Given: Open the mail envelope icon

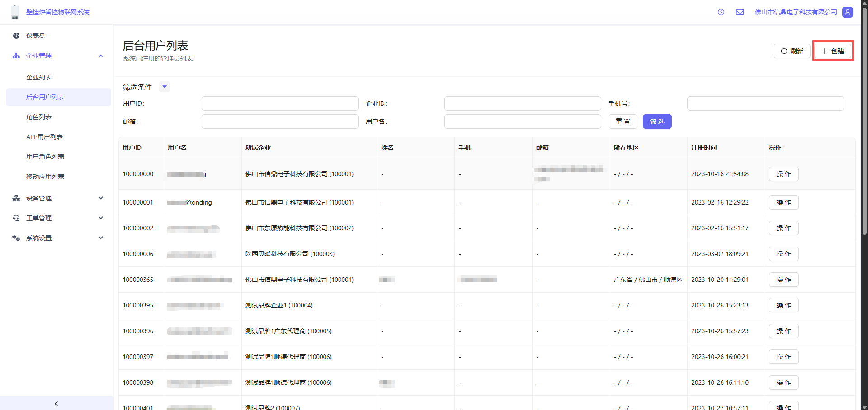Looking at the screenshot, I should pos(740,12).
